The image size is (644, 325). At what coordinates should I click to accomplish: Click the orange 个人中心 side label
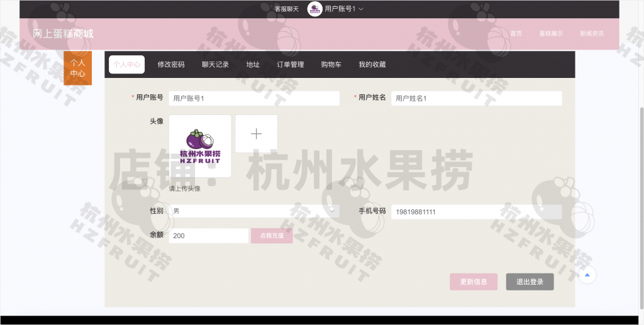pyautogui.click(x=77, y=68)
